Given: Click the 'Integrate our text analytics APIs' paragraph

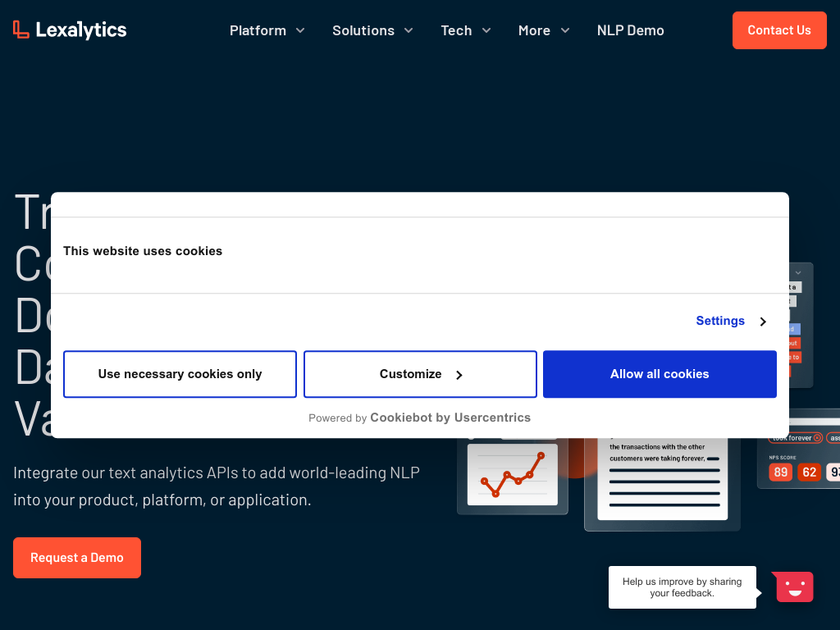Looking at the screenshot, I should point(217,486).
